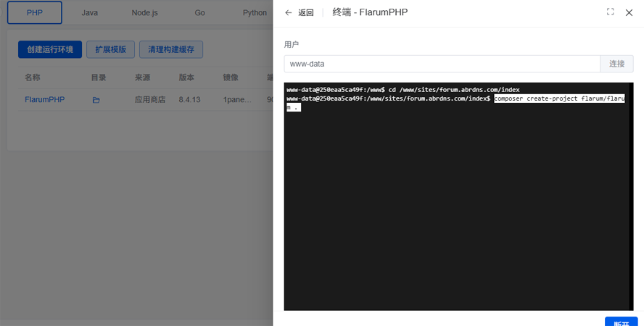Image resolution: width=644 pixels, height=326 pixels.
Task: Switch to the PHP tab
Action: click(35, 13)
